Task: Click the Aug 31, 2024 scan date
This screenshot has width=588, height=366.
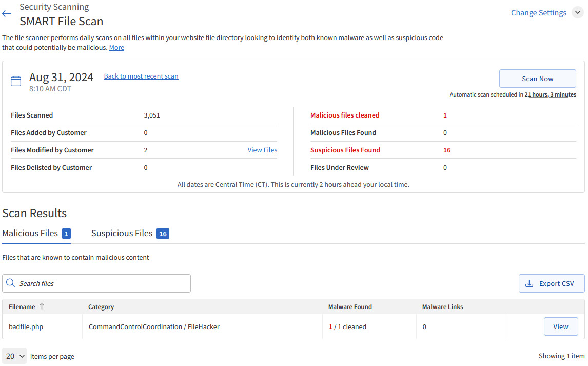Action: coord(61,78)
